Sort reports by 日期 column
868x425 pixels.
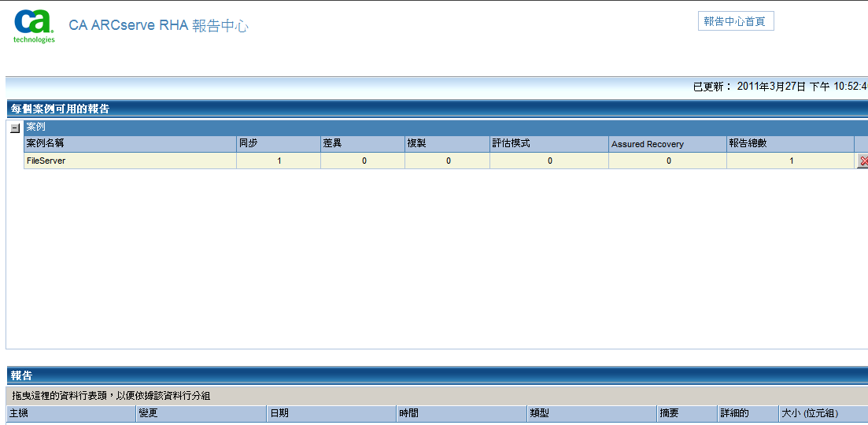[x=331, y=413]
